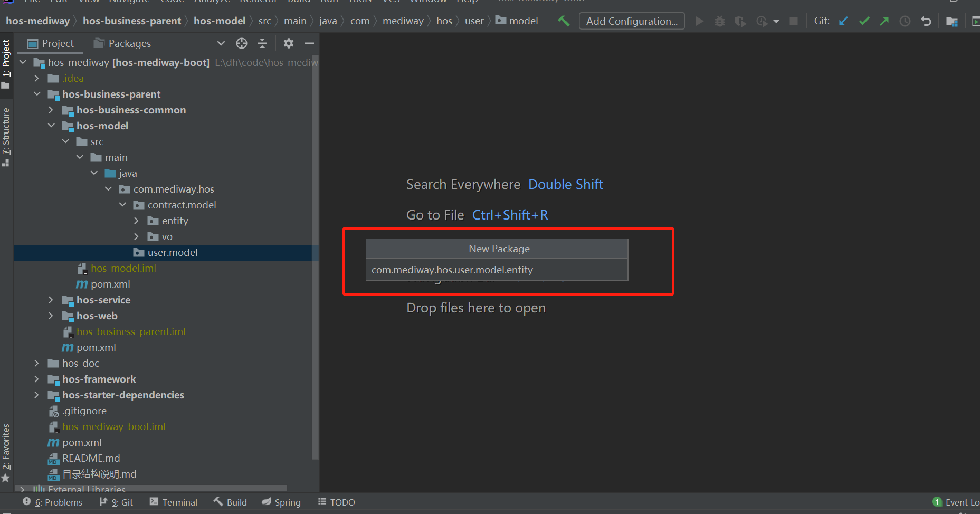Open Spring tool window
Viewport: 980px width, 514px height.
pos(281,502)
